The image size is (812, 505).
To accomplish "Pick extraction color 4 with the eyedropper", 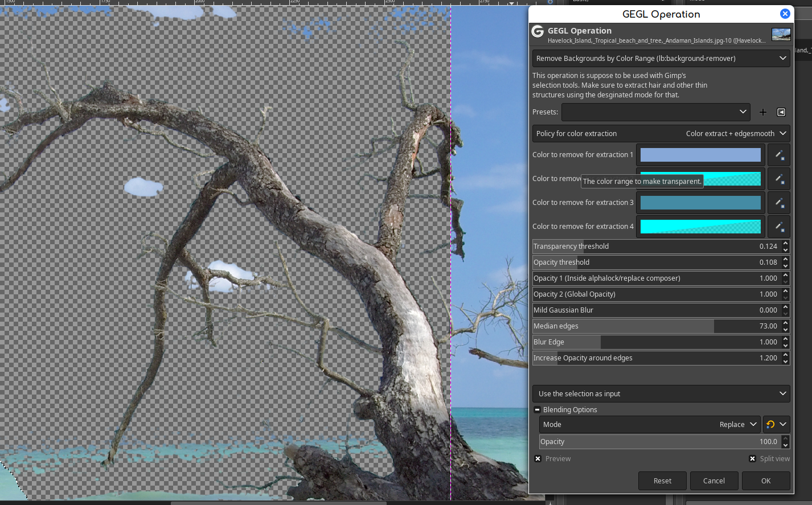I will 779,226.
